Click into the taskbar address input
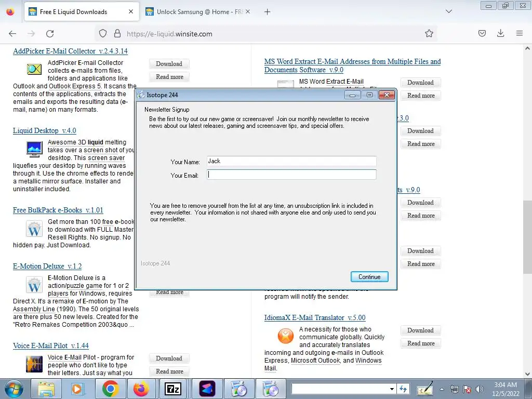Image resolution: width=532 pixels, height=399 pixels. click(340, 389)
